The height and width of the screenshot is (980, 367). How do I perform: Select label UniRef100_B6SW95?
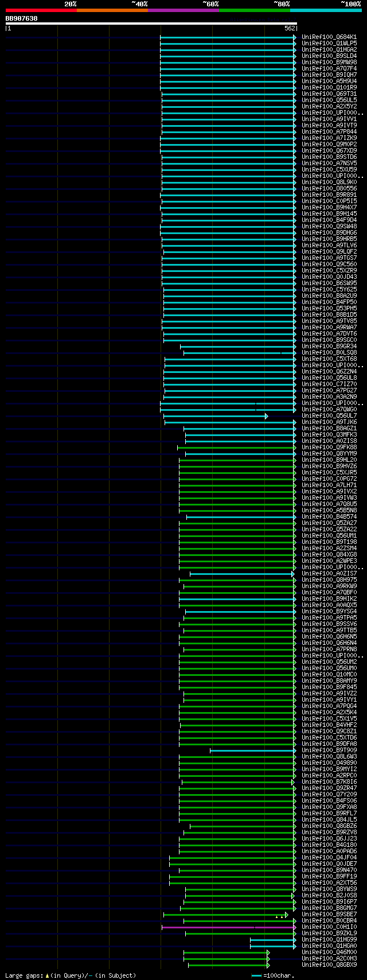pyautogui.click(x=329, y=283)
